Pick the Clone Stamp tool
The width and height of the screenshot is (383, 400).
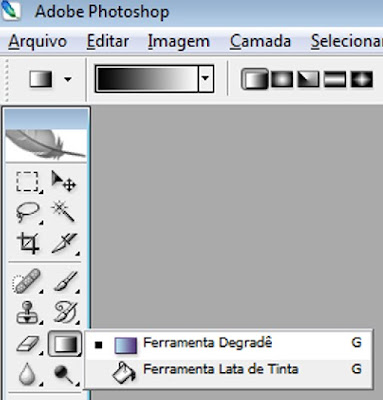(28, 312)
